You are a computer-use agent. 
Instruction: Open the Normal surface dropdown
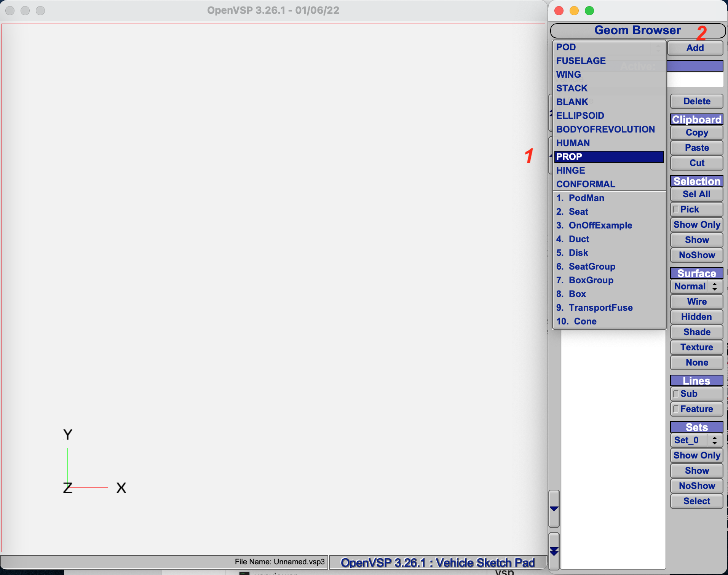coord(696,286)
